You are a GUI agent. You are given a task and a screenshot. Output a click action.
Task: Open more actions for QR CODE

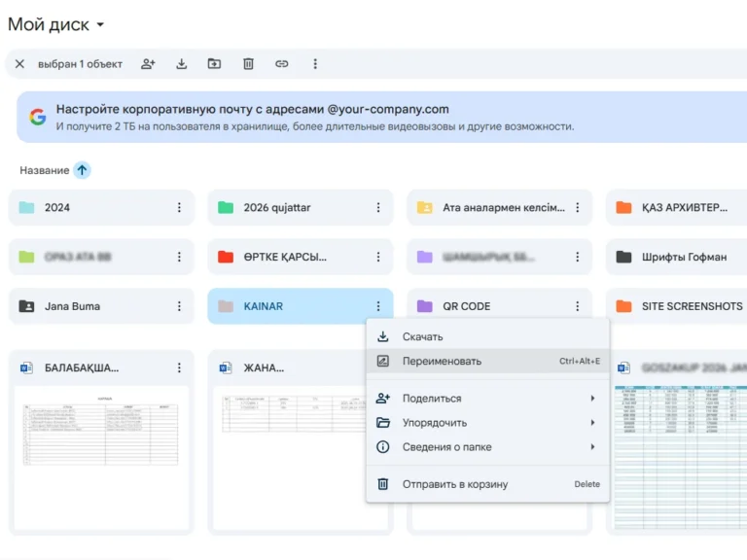[x=578, y=306]
